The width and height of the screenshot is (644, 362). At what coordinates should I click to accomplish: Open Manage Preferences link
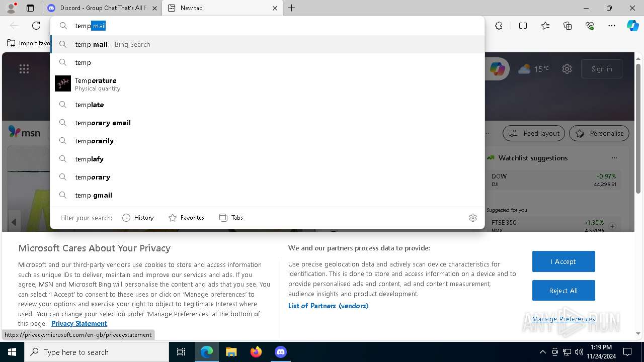(563, 319)
